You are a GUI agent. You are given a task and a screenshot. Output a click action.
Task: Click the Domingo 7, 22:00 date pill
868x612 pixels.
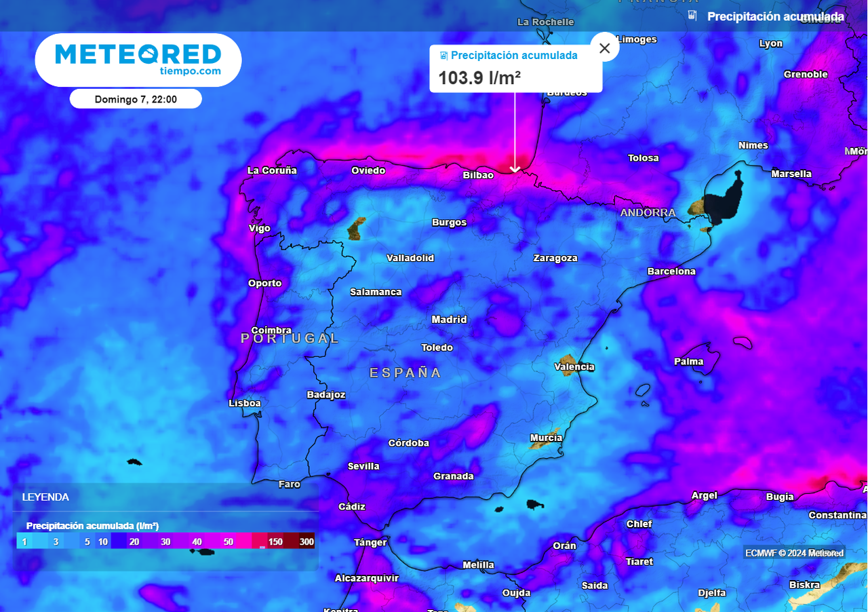[x=136, y=99]
